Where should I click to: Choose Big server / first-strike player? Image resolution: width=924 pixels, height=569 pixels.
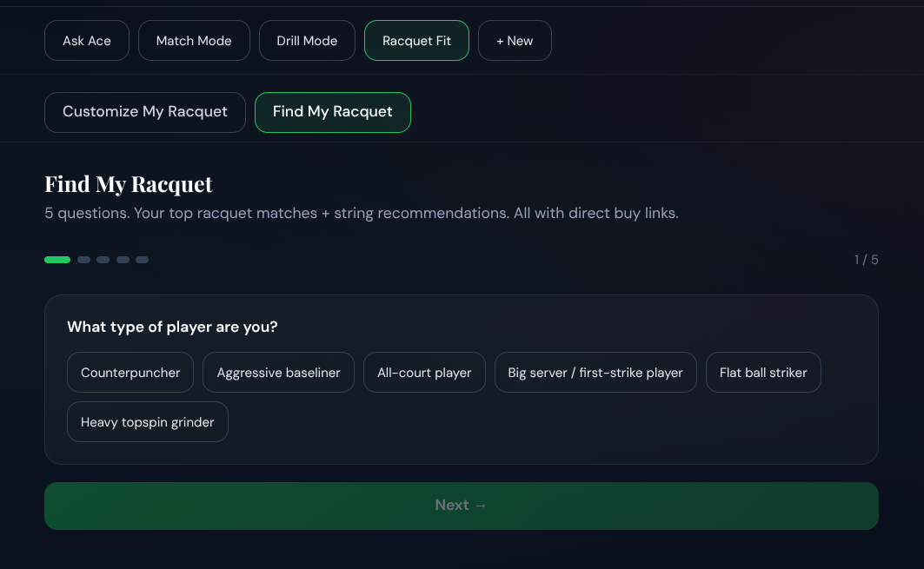(x=595, y=373)
